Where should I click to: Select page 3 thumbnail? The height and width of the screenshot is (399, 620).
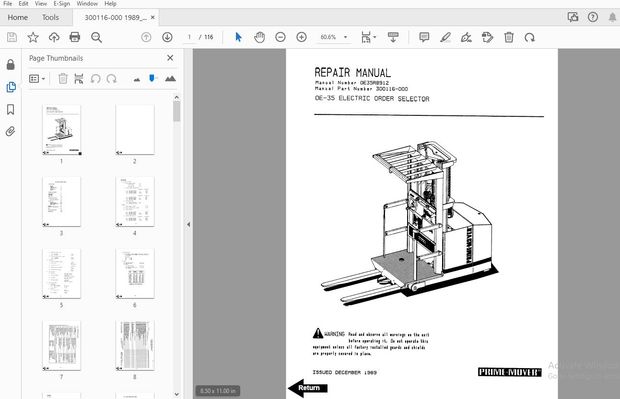tap(61, 202)
